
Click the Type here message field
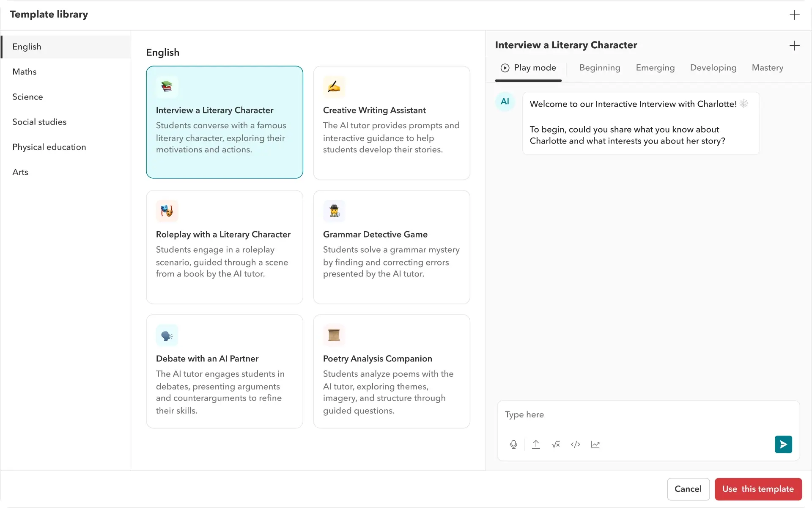pos(592,414)
